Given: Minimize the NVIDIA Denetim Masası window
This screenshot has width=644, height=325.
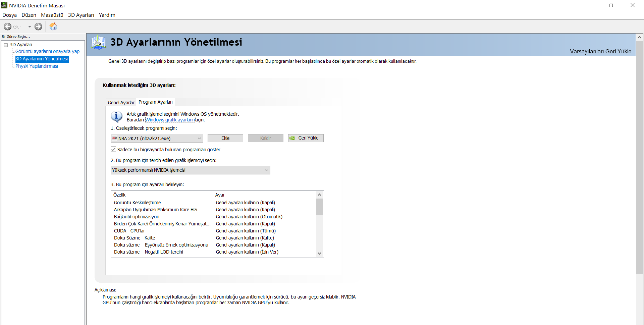Looking at the screenshot, I should click(590, 5).
